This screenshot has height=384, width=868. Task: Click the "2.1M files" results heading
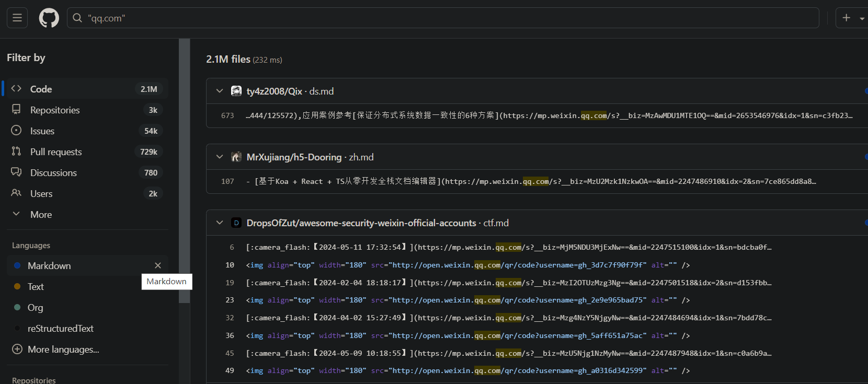pos(228,59)
